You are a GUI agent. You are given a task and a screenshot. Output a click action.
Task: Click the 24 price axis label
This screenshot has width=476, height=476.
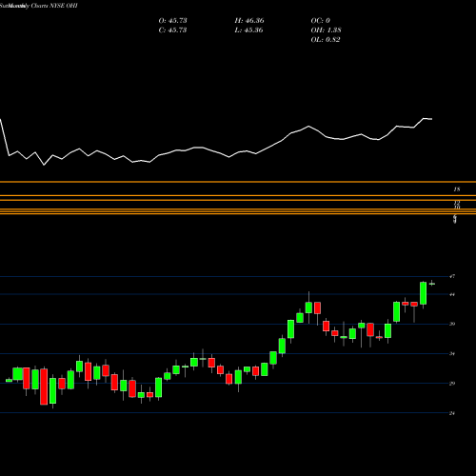tap(452, 413)
